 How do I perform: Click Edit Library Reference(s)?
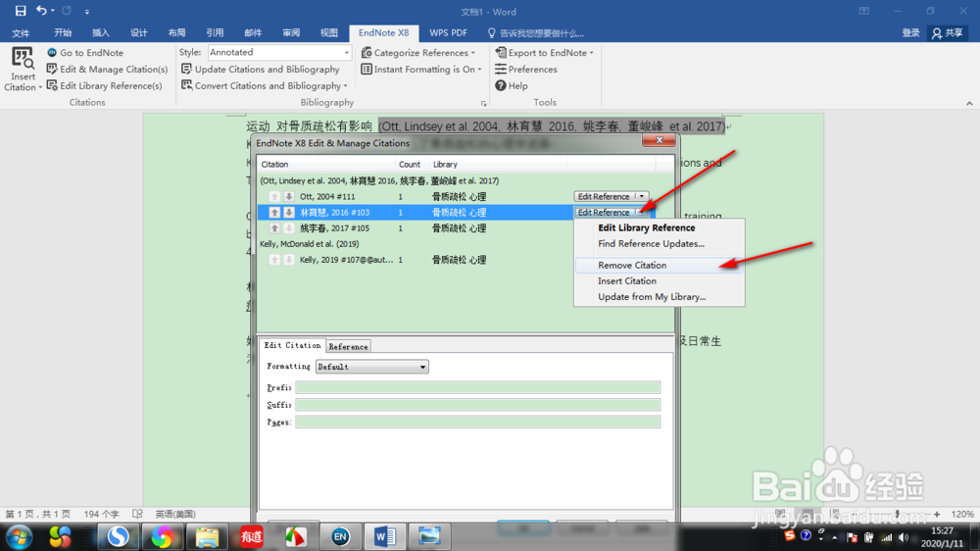105,85
